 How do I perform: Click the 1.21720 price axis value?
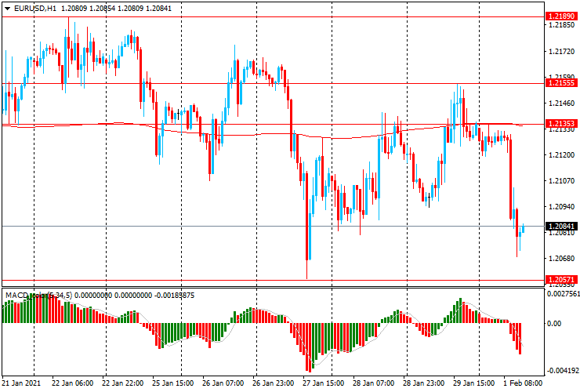tap(562, 52)
